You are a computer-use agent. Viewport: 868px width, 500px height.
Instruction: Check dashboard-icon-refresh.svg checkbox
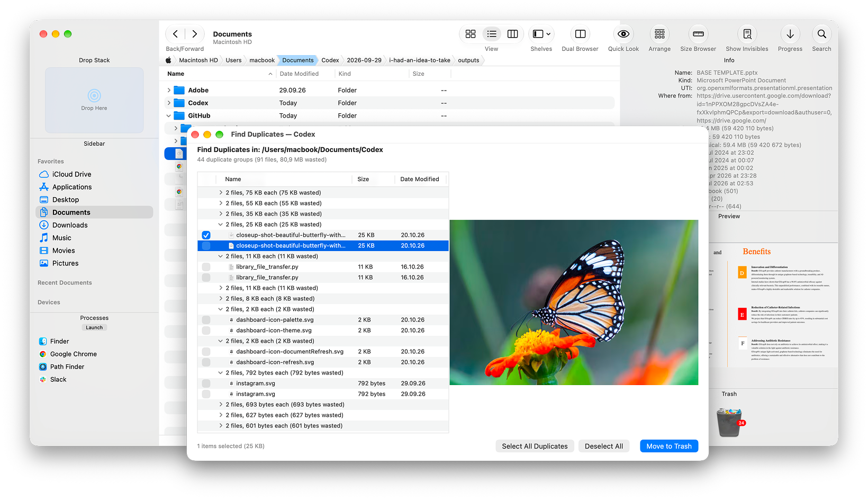click(206, 362)
